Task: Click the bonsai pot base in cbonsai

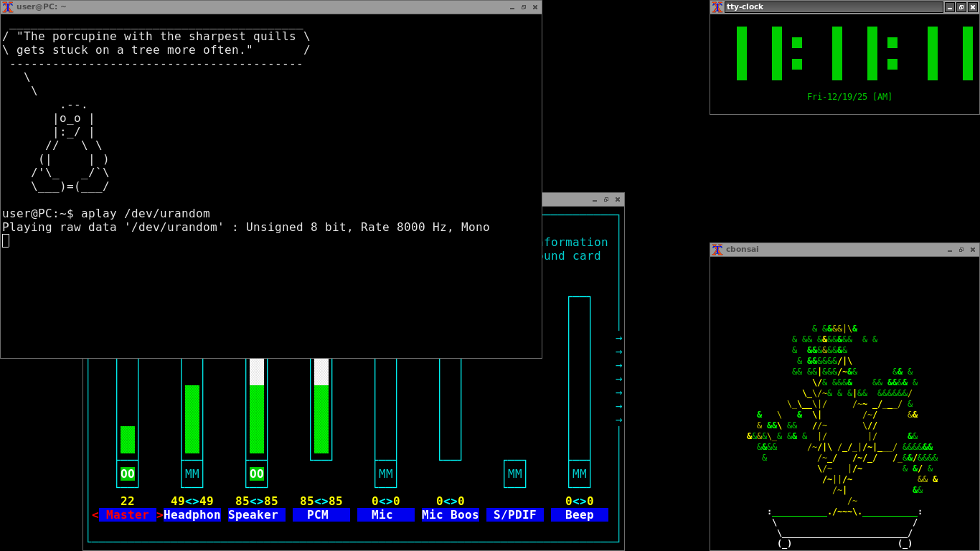Action: (845, 527)
